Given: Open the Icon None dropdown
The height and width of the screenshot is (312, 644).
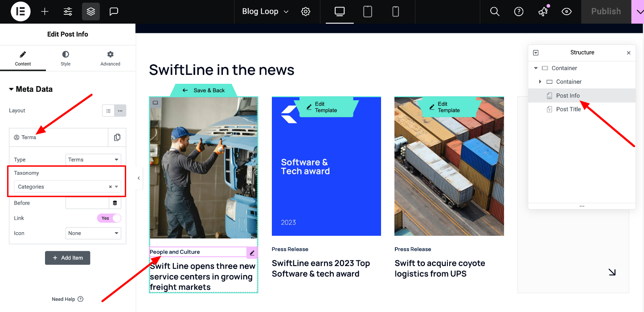Looking at the screenshot, I should [x=93, y=233].
